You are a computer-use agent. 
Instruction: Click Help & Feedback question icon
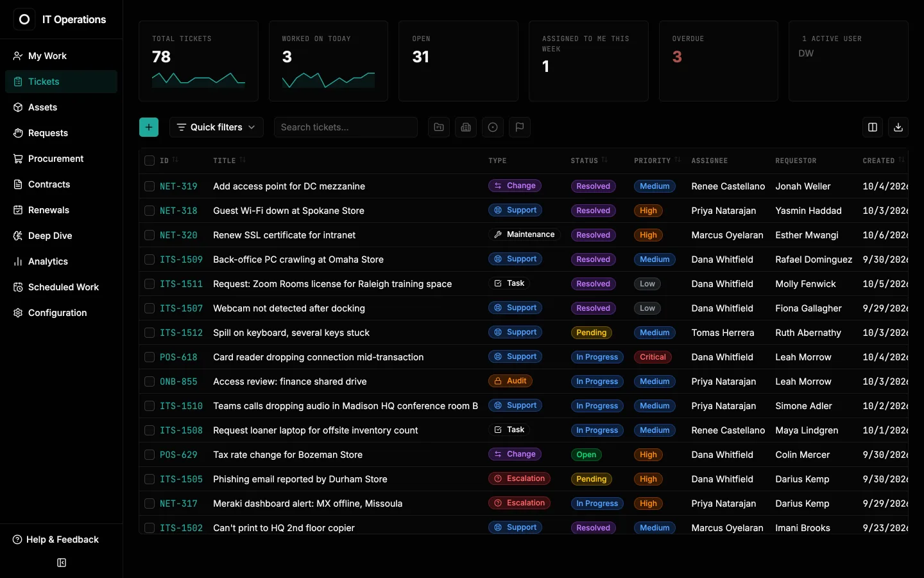(x=17, y=539)
